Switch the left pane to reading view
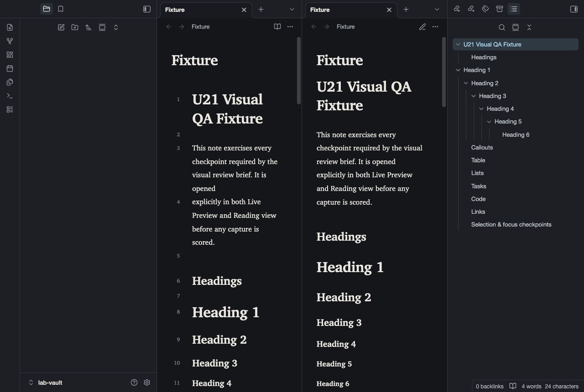Viewport: 584px width, 392px height. 277,27
